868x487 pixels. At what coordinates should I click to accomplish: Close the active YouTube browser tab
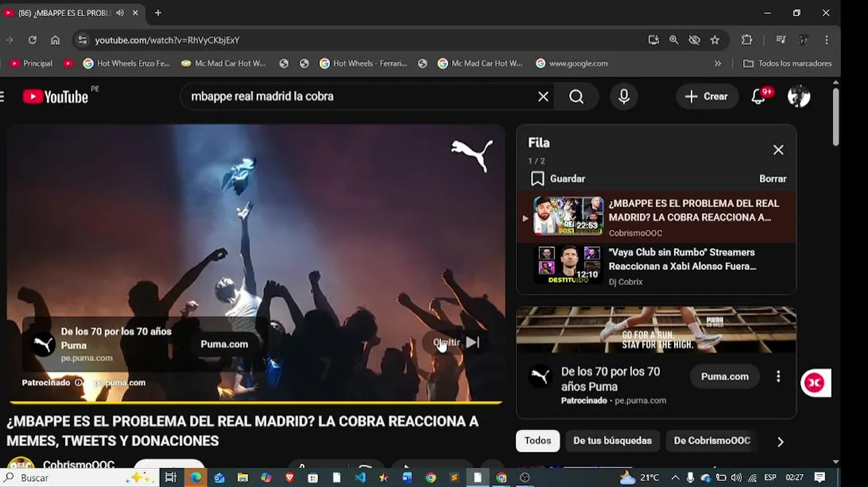(x=135, y=13)
